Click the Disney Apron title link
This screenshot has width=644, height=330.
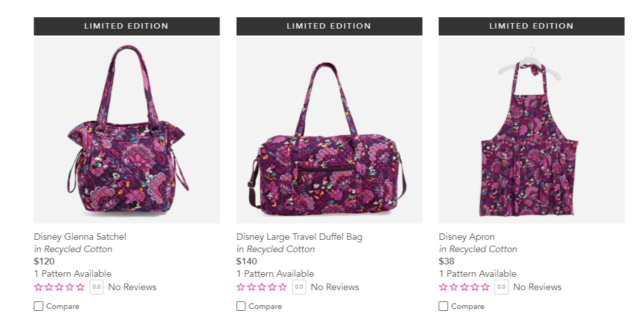(466, 237)
